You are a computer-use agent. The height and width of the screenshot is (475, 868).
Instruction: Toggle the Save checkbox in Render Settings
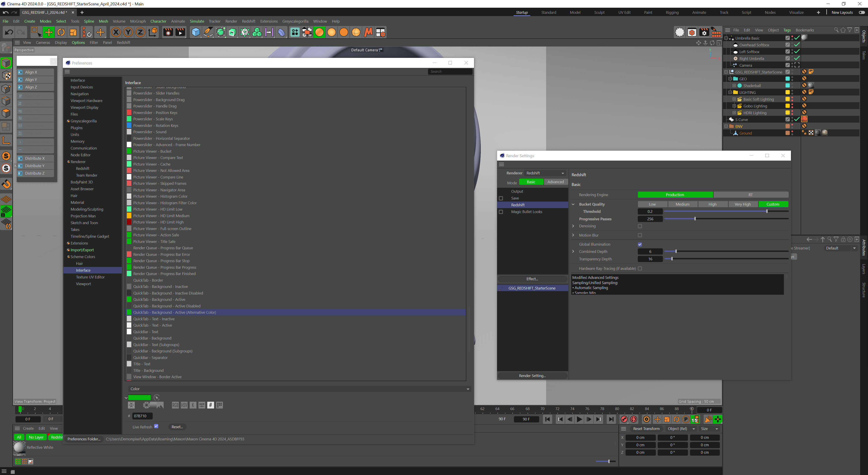(501, 199)
